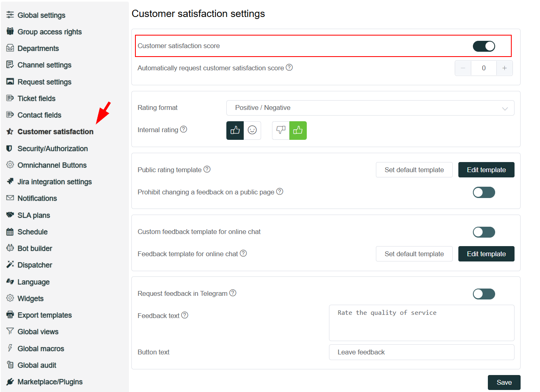Navigate to SLA plans
Viewport: 540px width, 392px height.
pos(34,215)
